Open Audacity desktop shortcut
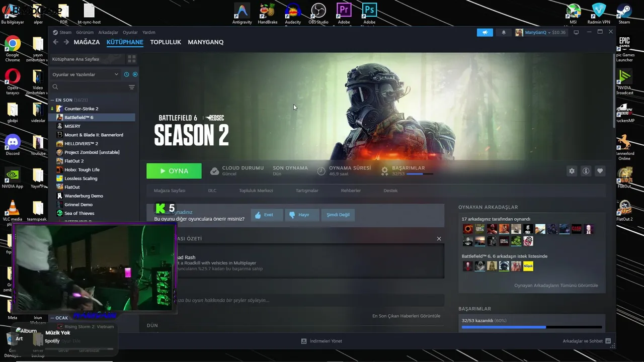The height and width of the screenshot is (362, 644). (293, 14)
